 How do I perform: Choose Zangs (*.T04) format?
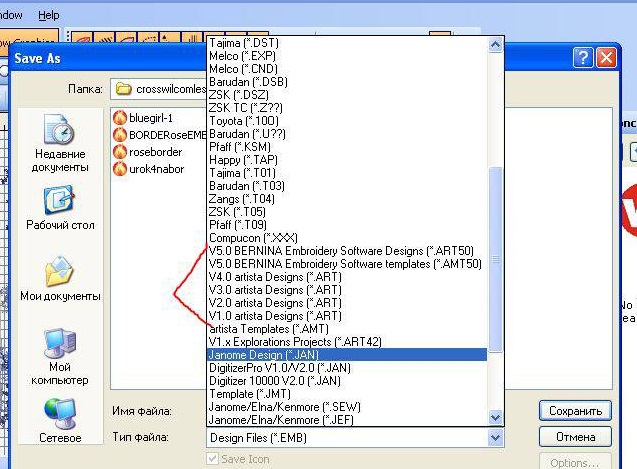(347, 199)
